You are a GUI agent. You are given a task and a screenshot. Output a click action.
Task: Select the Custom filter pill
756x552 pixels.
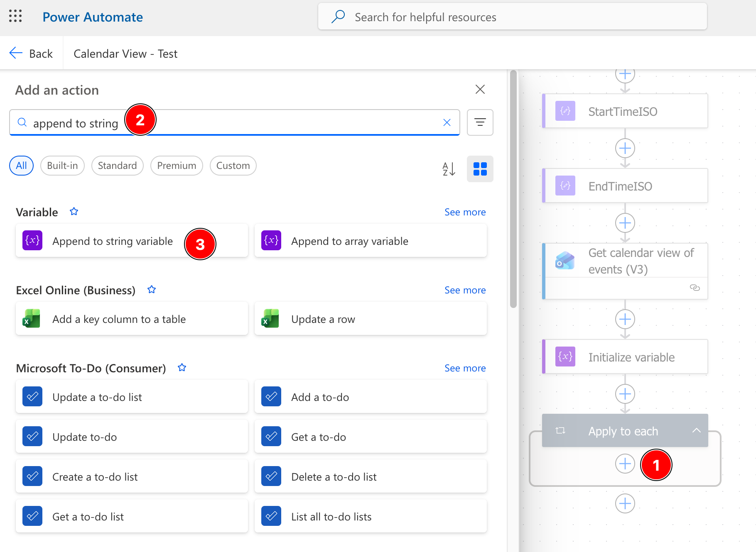click(233, 166)
